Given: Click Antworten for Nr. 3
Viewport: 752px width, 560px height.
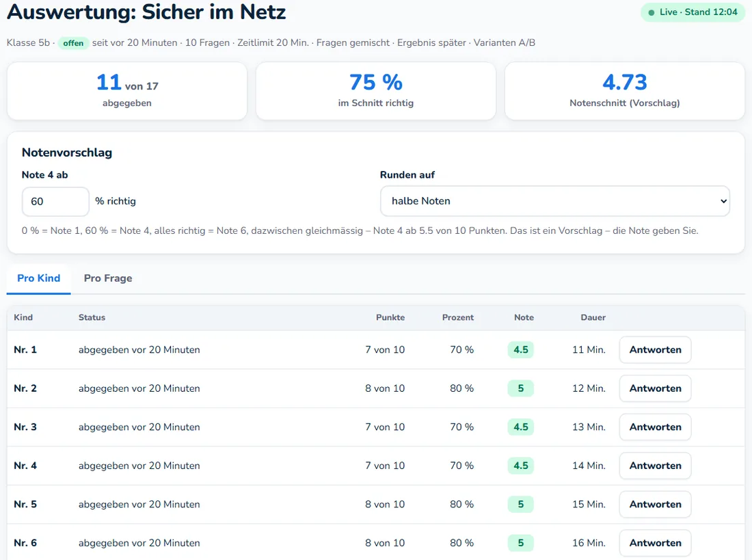Looking at the screenshot, I should click(x=655, y=427).
